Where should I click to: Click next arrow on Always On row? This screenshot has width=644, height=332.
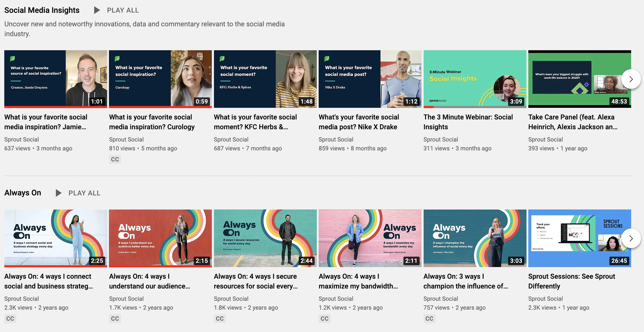click(631, 238)
